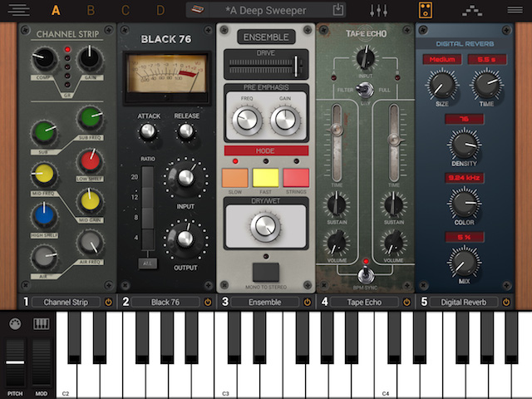Open slot 3 Ensemble effect selector
532x399 pixels.
pyautogui.click(x=264, y=302)
